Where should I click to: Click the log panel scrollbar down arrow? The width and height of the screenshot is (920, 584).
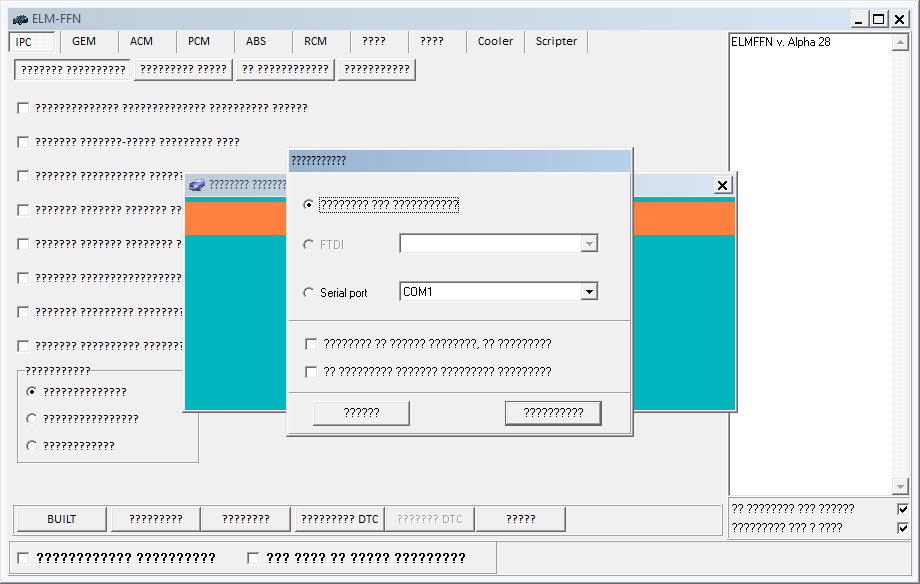point(900,486)
